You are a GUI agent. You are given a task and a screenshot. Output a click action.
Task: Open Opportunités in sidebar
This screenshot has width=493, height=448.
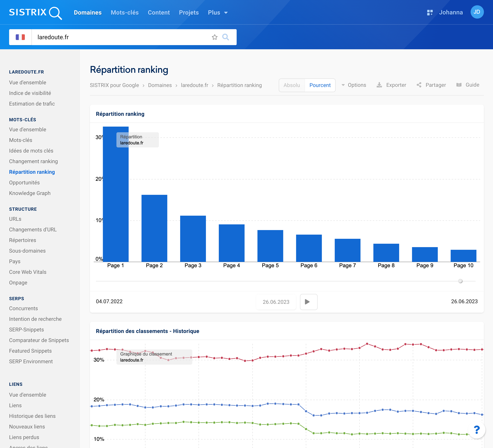point(24,182)
